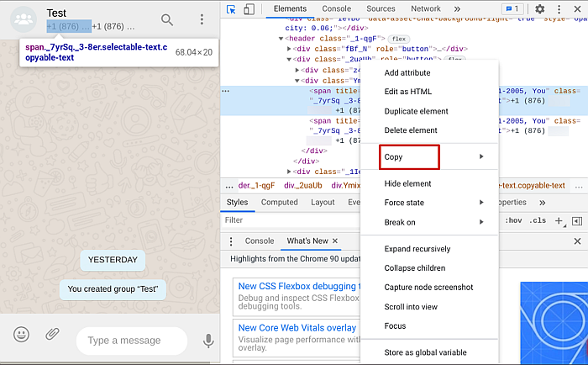The height and width of the screenshot is (365, 588).
Task: Click the issues badge showing 1
Action: point(512,8)
